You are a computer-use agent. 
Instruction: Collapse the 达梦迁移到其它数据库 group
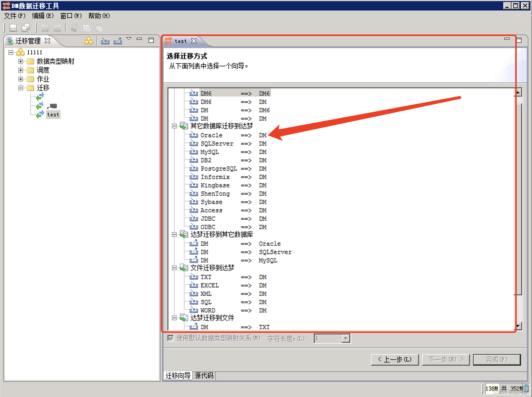point(174,235)
